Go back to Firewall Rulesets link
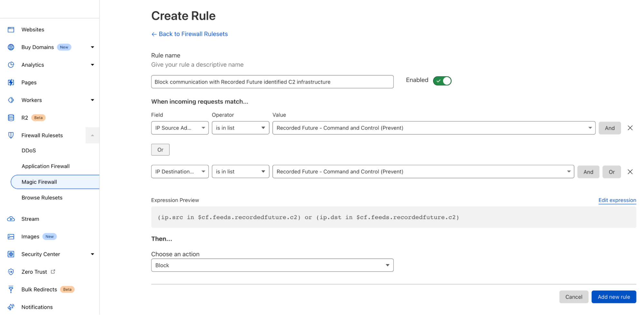 (193, 34)
